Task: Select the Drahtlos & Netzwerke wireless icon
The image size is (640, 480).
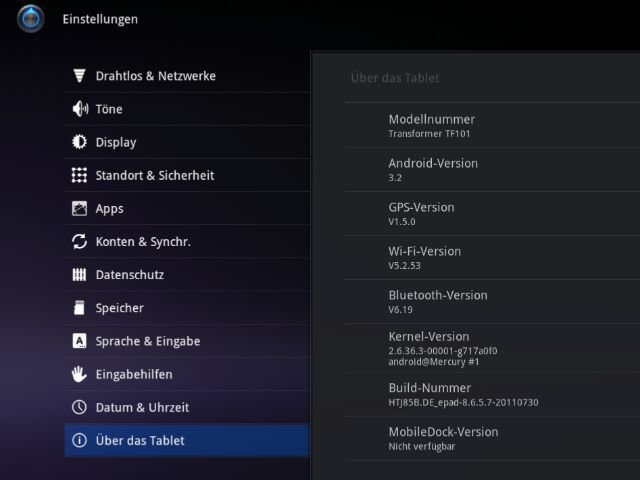Action: (79, 76)
